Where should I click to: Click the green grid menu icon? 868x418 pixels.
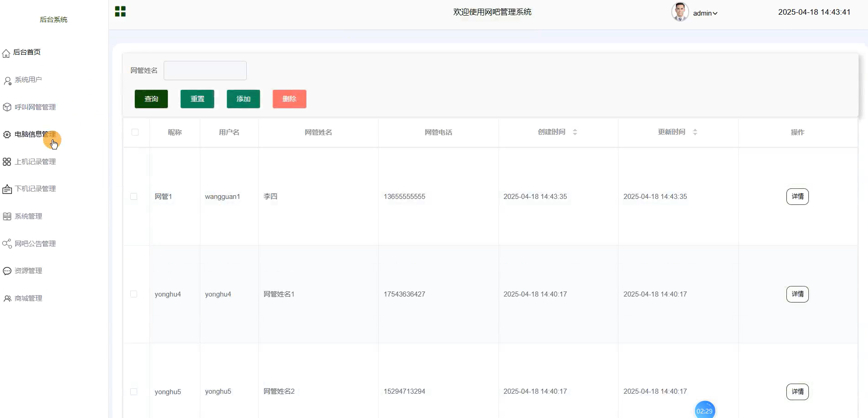120,11
